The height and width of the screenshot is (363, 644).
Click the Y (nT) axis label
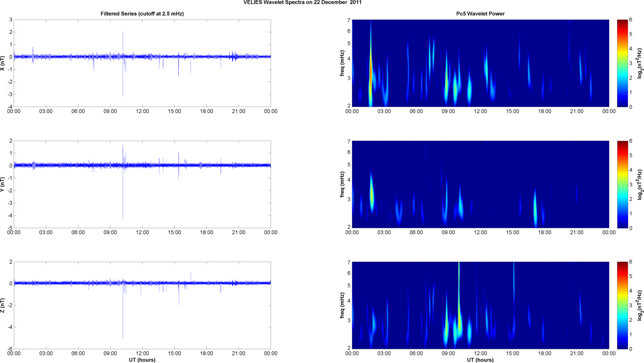tap(3, 184)
